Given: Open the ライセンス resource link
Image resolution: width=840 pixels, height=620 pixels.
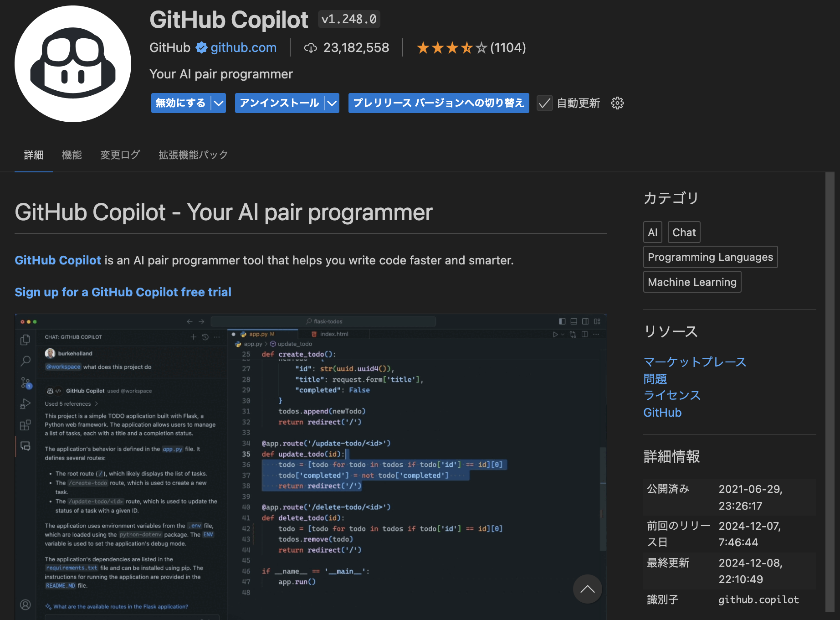Looking at the screenshot, I should click(x=672, y=395).
